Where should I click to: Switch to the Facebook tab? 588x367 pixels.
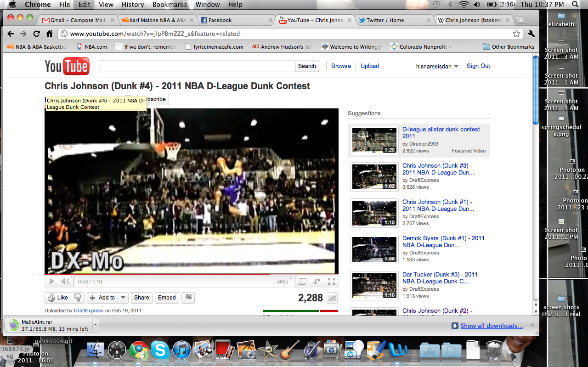[237, 20]
